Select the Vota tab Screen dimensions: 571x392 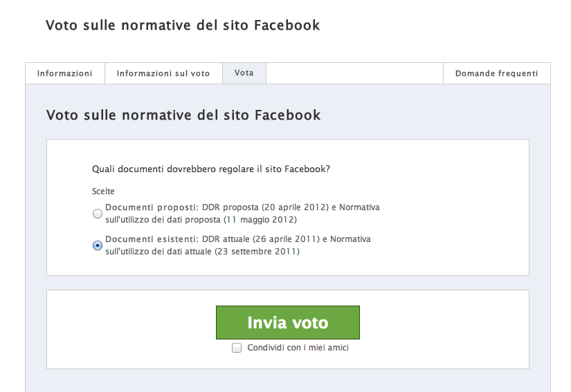click(x=244, y=73)
